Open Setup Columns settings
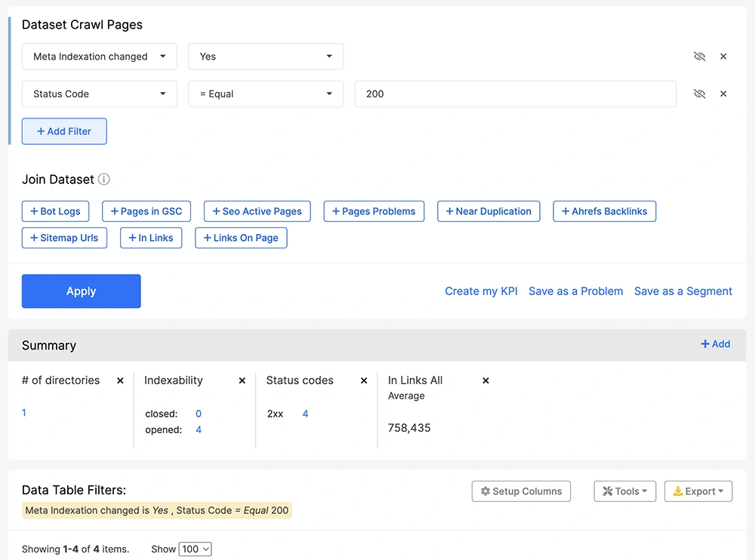The width and height of the screenshot is (755, 560). pyautogui.click(x=521, y=491)
